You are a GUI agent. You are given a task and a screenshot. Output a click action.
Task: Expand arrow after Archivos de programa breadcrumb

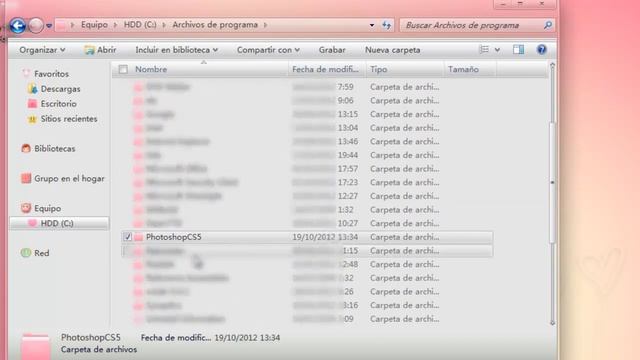[265, 25]
